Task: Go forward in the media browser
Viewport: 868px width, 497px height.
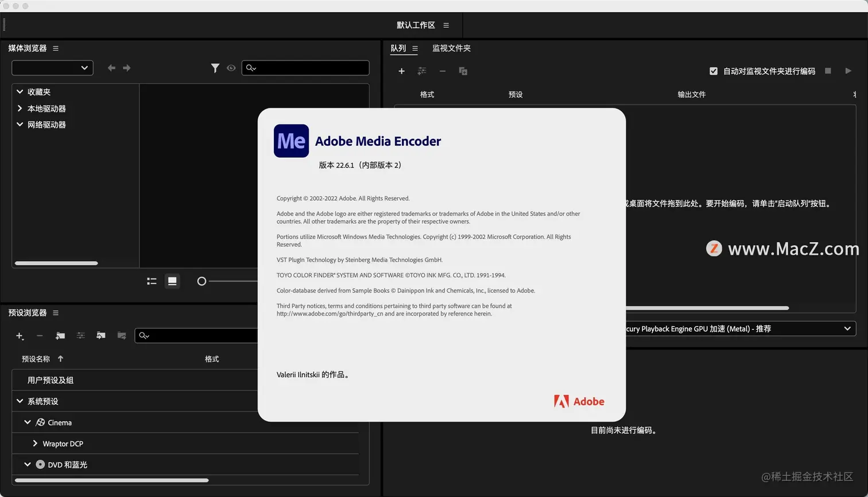Action: [x=127, y=68]
